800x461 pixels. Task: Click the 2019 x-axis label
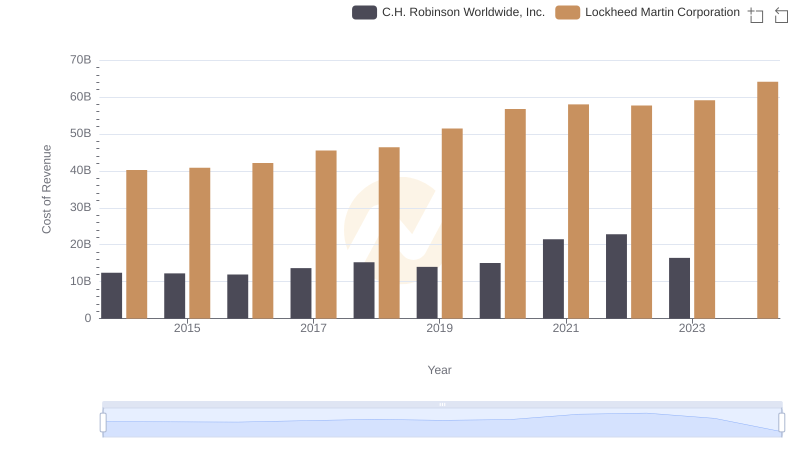(x=439, y=328)
